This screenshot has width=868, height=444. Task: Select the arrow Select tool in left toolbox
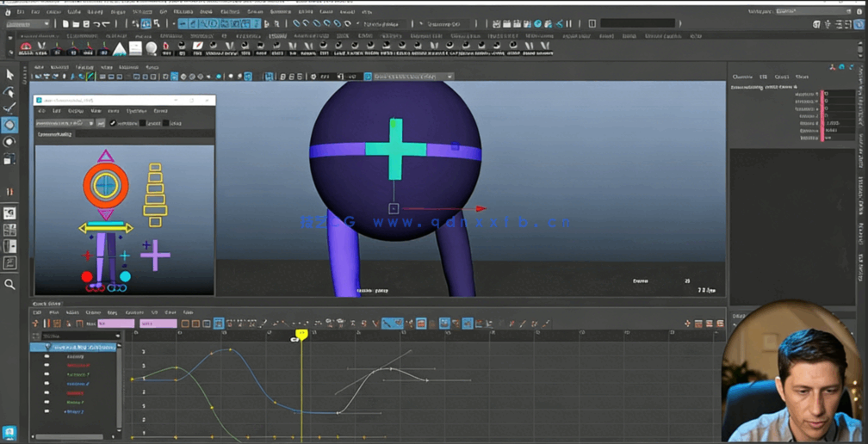point(9,75)
